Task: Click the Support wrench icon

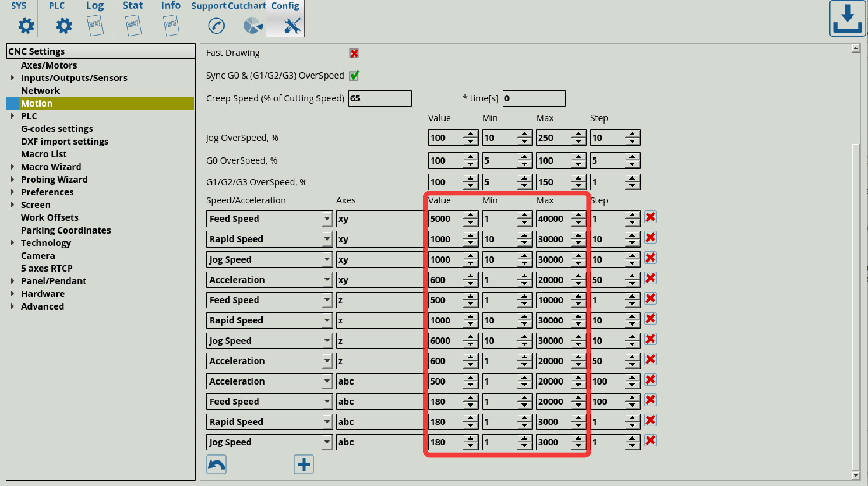Action: pyautogui.click(x=286, y=26)
